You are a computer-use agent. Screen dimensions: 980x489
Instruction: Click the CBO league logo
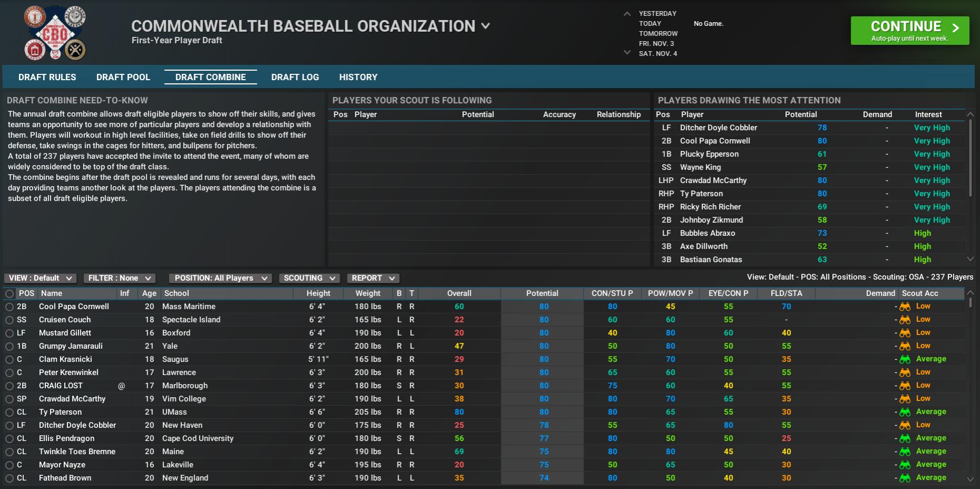pos(55,33)
